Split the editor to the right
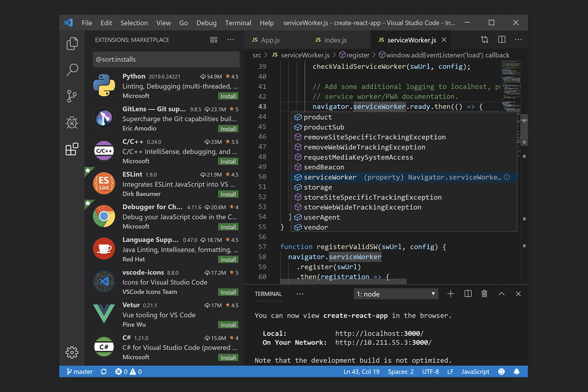The image size is (588, 392). tap(502, 40)
